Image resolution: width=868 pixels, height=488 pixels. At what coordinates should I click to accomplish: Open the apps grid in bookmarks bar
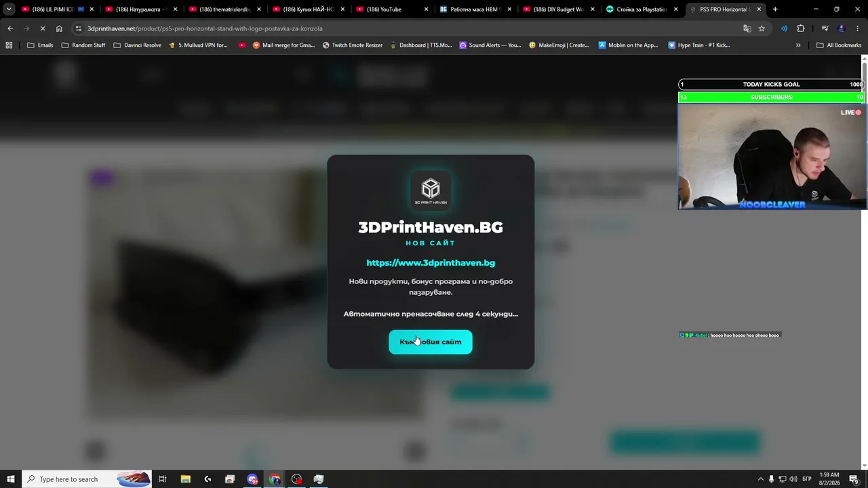9,45
